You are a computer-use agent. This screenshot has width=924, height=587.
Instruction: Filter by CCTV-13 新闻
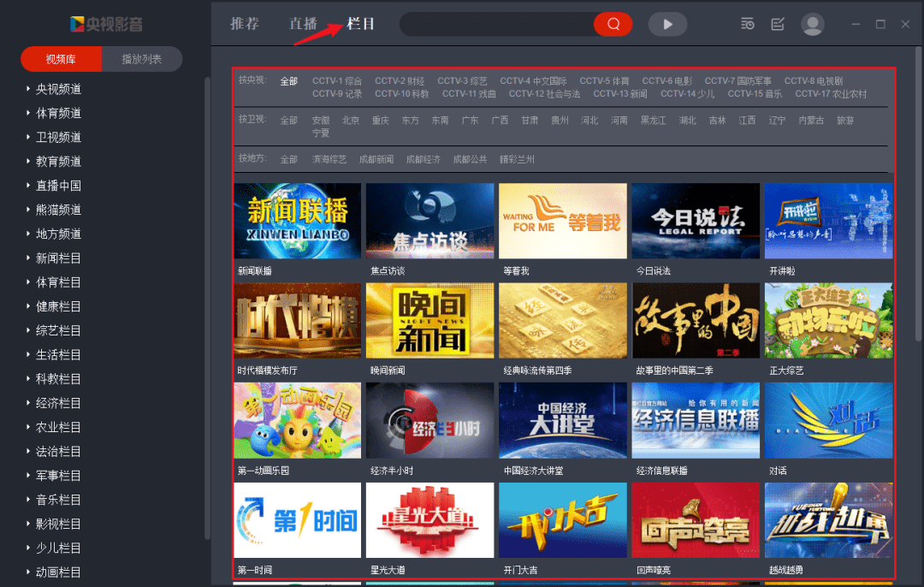tap(620, 94)
